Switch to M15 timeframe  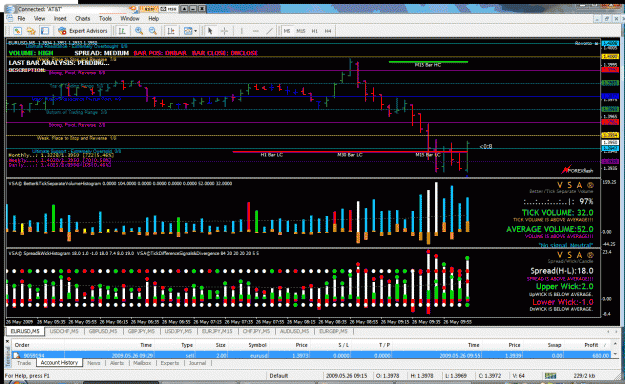click(x=301, y=31)
